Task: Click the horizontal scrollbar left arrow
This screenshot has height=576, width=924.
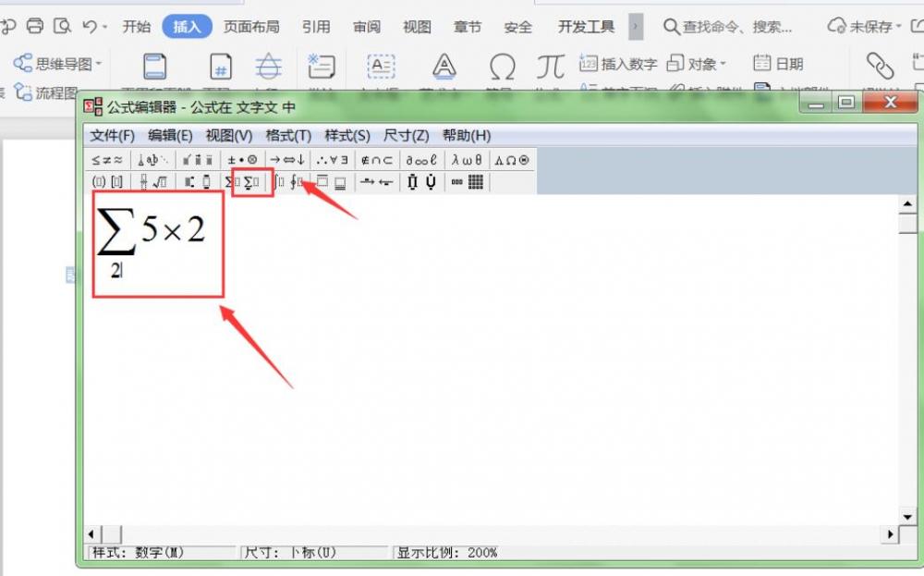Action: pos(91,534)
